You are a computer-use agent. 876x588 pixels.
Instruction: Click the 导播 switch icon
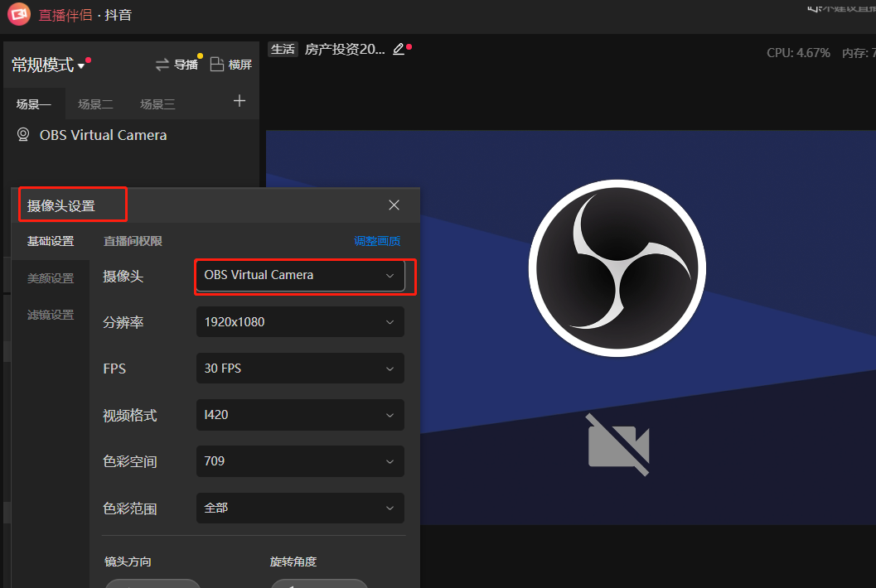tap(162, 65)
